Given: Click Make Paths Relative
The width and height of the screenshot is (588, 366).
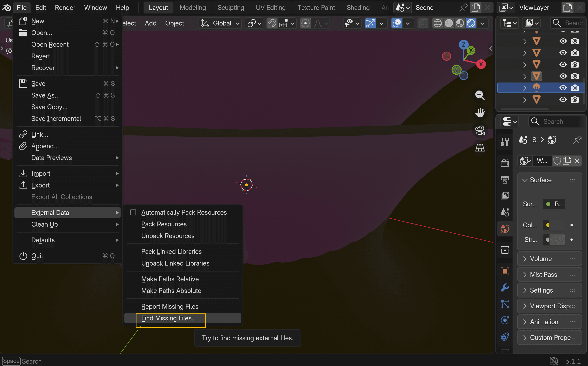Looking at the screenshot, I should point(170,279).
